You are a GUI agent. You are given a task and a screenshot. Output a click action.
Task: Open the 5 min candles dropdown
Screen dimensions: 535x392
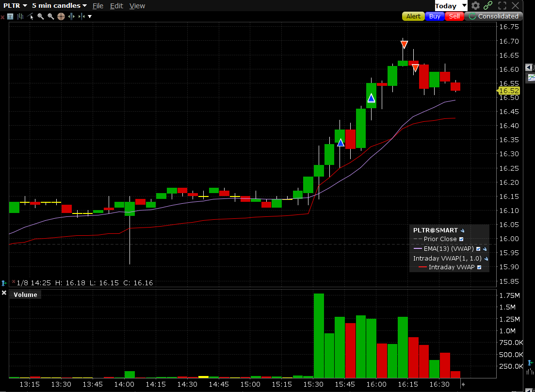[x=59, y=6]
